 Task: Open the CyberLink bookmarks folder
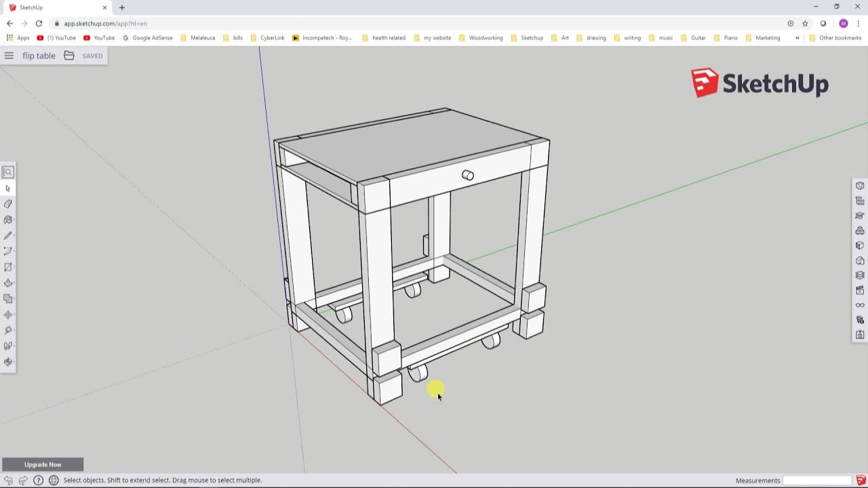pyautogui.click(x=267, y=38)
